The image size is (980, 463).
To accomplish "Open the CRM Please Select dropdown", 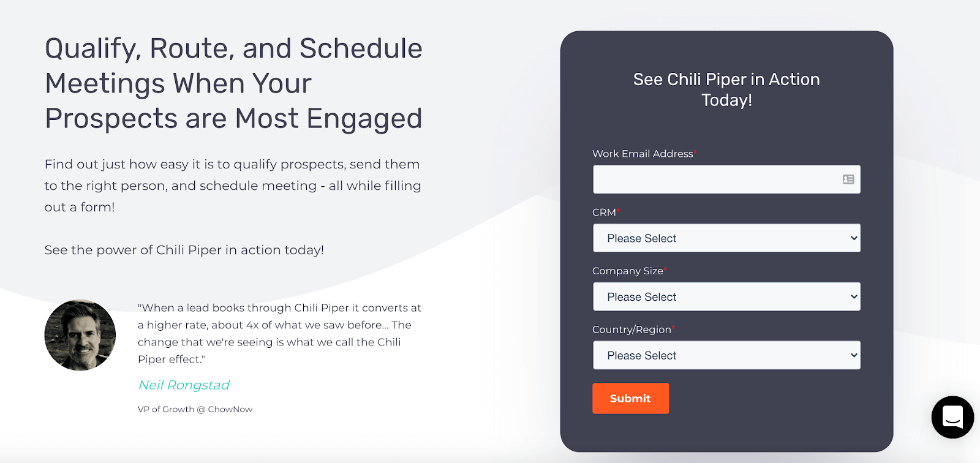I will coord(726,238).
